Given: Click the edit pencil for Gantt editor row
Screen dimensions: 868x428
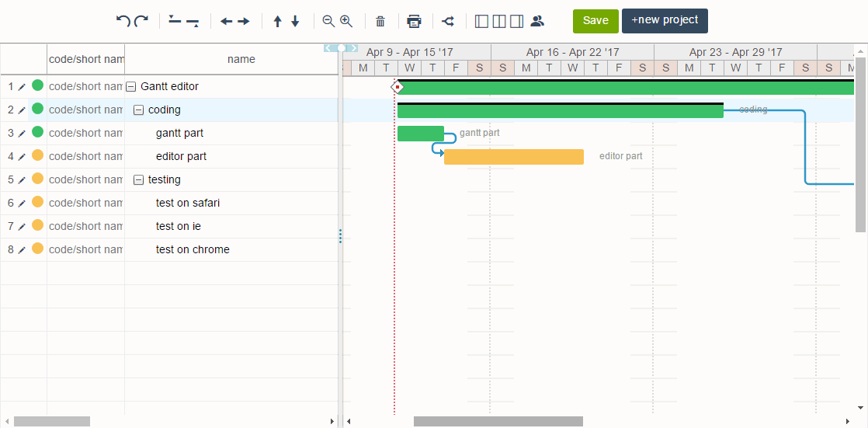Looking at the screenshot, I should tap(22, 87).
